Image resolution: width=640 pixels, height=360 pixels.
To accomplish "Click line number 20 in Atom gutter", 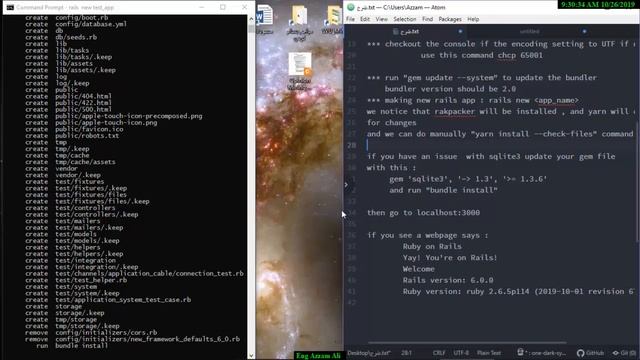I will tap(352, 55).
